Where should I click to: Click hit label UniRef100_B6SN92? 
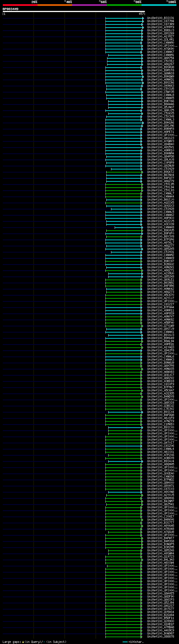tap(161, 283)
